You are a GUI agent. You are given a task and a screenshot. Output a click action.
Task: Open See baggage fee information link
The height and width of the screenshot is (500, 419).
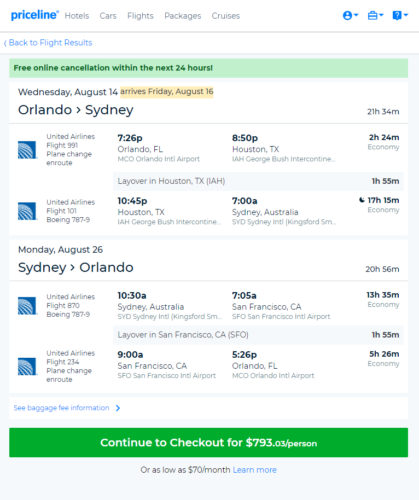click(61, 408)
